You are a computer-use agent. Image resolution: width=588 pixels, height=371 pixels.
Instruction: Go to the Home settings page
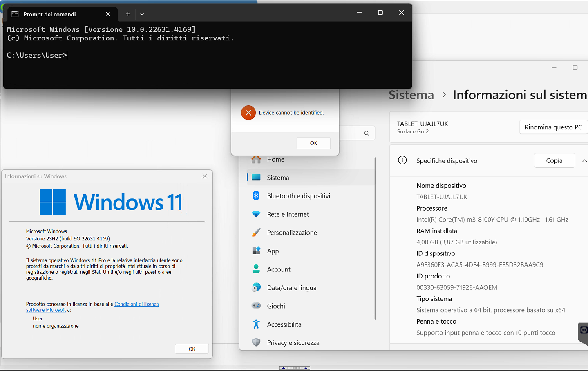pos(275,160)
